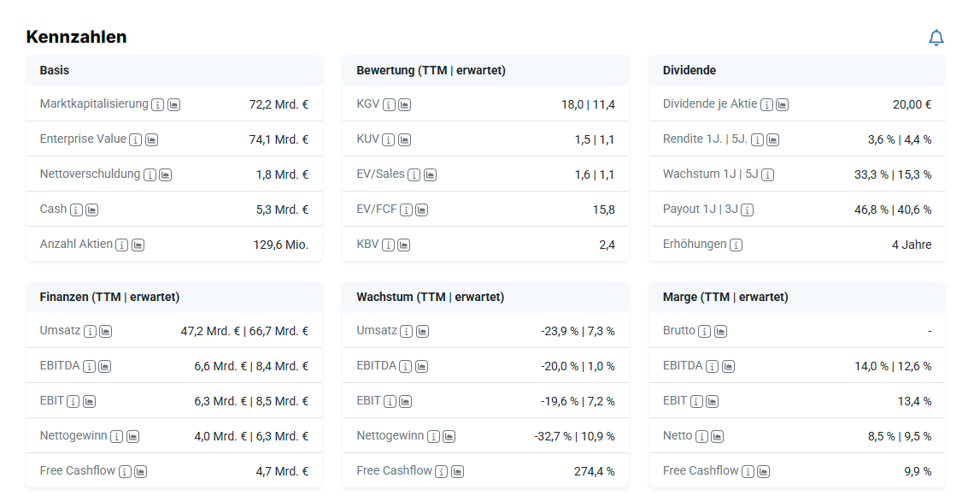Open info icon next to Marktkapitalisierung

[158, 104]
